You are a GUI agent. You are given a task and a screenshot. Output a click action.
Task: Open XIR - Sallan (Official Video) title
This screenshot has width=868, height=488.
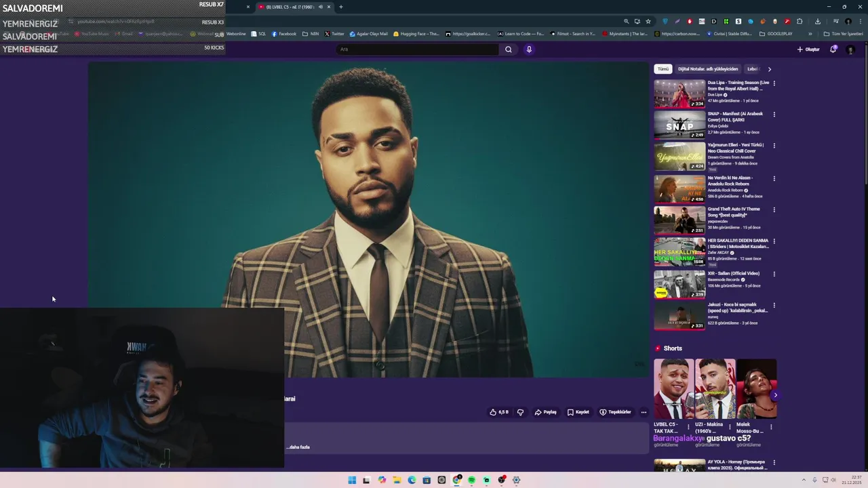click(x=734, y=274)
